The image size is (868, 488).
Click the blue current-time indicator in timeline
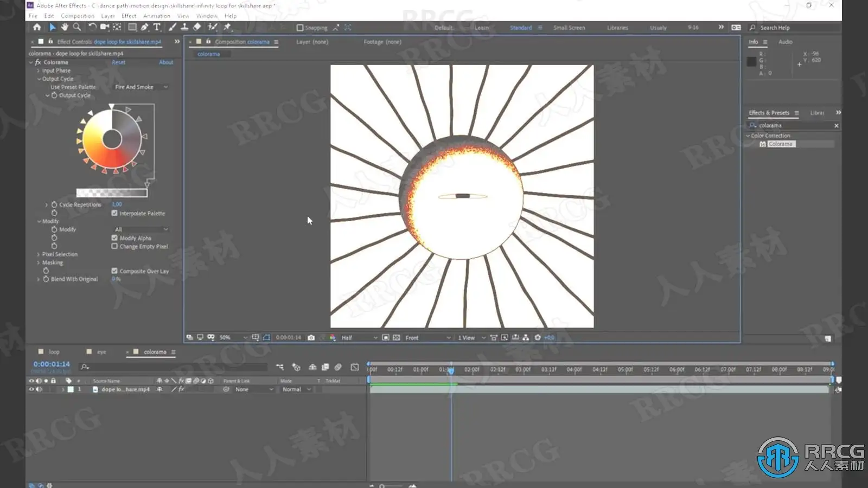click(x=451, y=370)
